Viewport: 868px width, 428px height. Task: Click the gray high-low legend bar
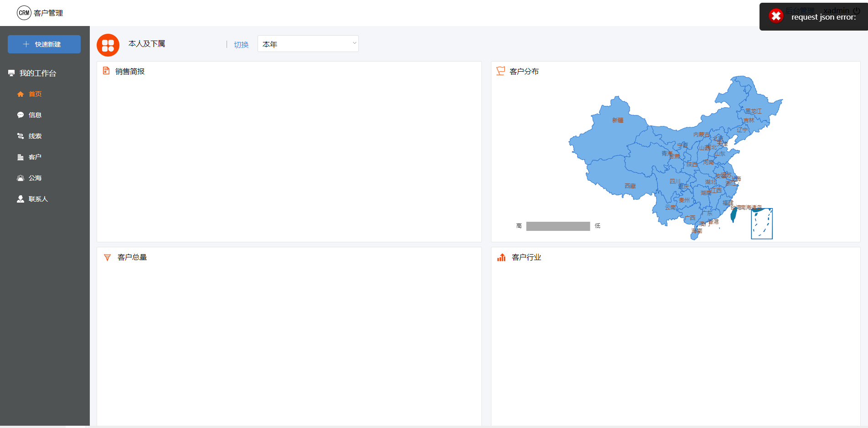pos(558,226)
